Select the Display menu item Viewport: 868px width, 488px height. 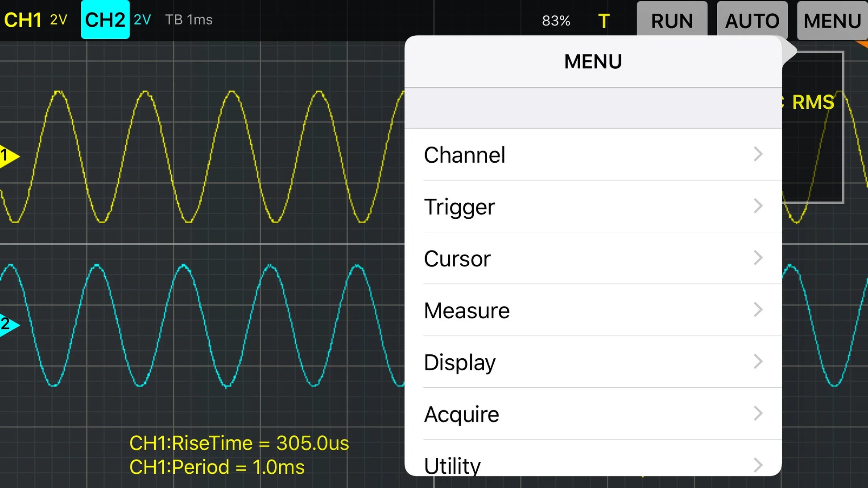click(459, 362)
